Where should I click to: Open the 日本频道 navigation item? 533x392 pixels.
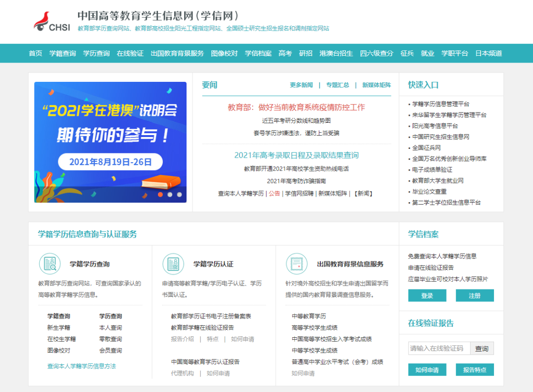click(x=489, y=53)
